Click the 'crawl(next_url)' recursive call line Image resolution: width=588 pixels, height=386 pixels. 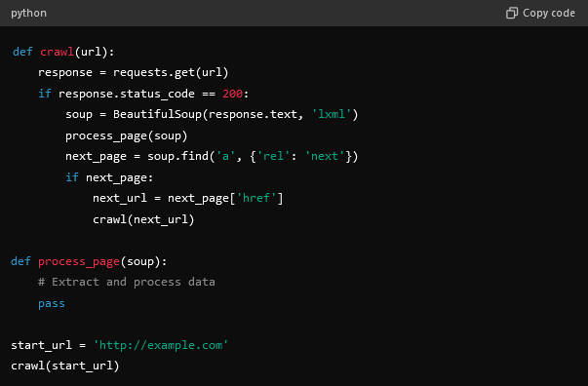coord(143,219)
